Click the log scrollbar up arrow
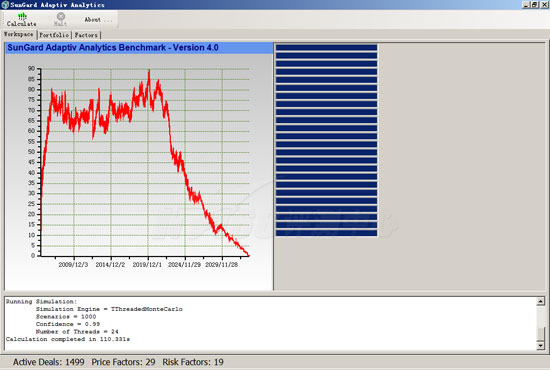 pyautogui.click(x=541, y=301)
